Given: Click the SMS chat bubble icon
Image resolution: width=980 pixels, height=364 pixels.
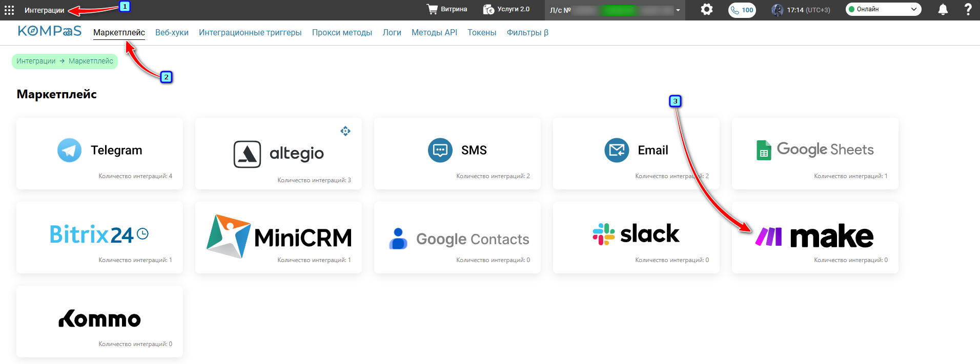Looking at the screenshot, I should point(440,150).
